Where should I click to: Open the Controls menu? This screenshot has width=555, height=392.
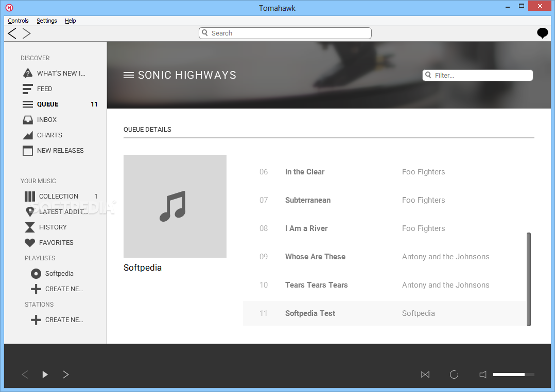[18, 21]
